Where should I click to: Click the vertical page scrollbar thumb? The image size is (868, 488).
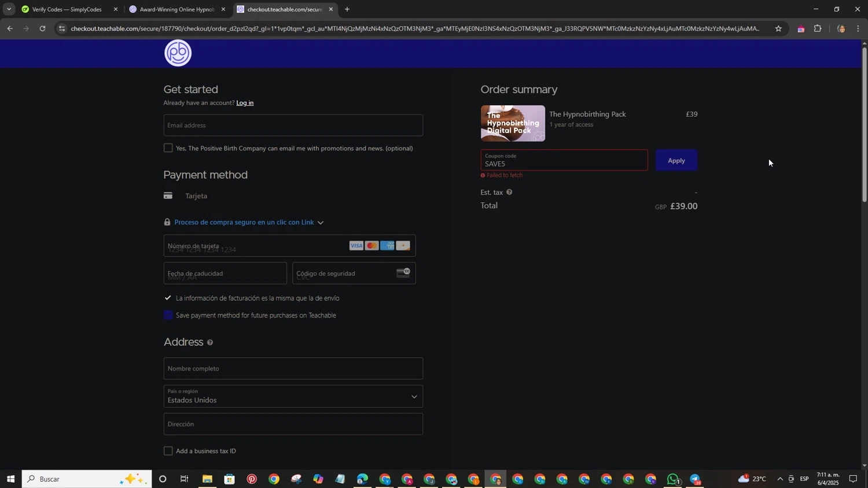click(x=865, y=124)
